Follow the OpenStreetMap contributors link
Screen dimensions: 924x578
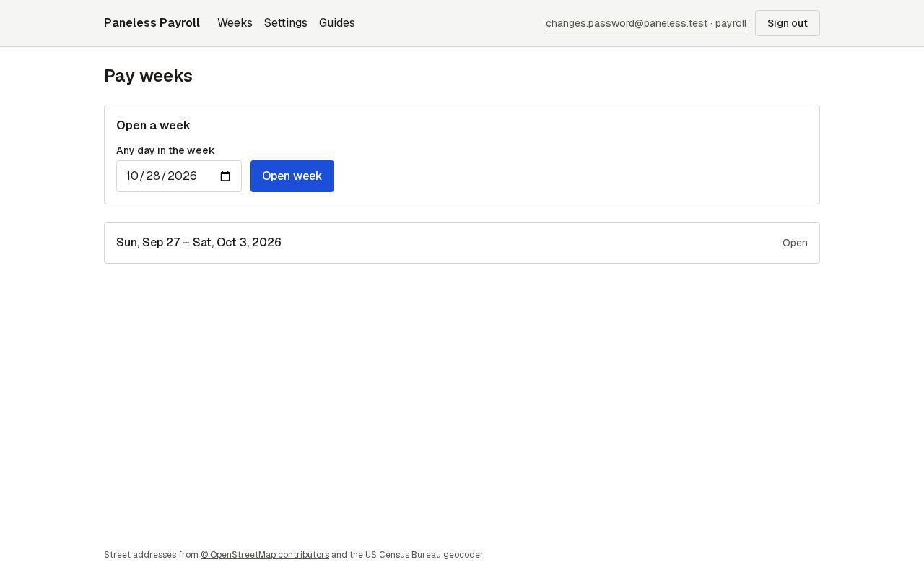[265, 555]
